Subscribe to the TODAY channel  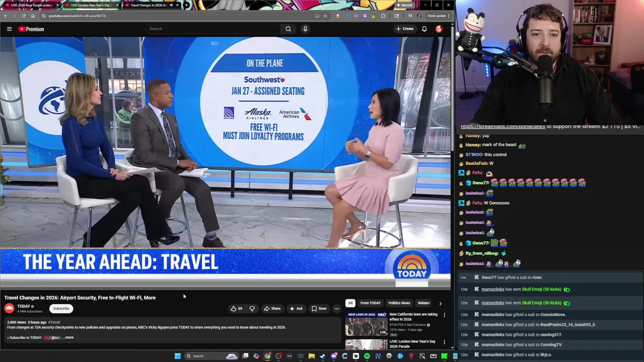[61, 309]
